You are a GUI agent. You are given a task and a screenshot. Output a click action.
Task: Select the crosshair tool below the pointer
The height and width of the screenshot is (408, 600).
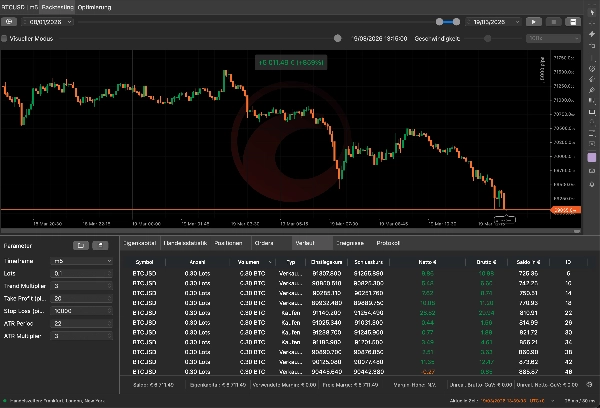point(592,23)
